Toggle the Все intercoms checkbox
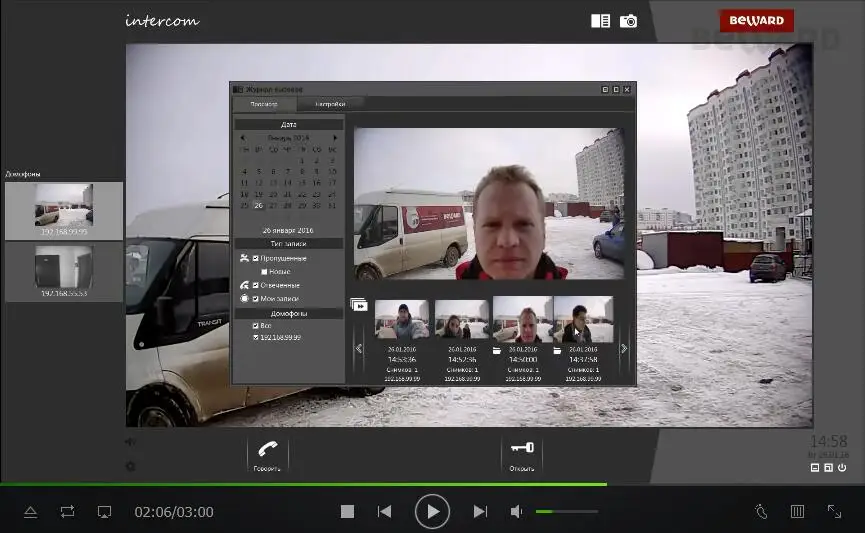 255,326
